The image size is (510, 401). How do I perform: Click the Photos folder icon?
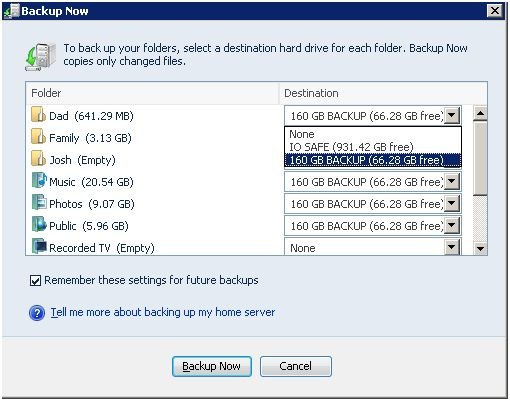tap(39, 202)
